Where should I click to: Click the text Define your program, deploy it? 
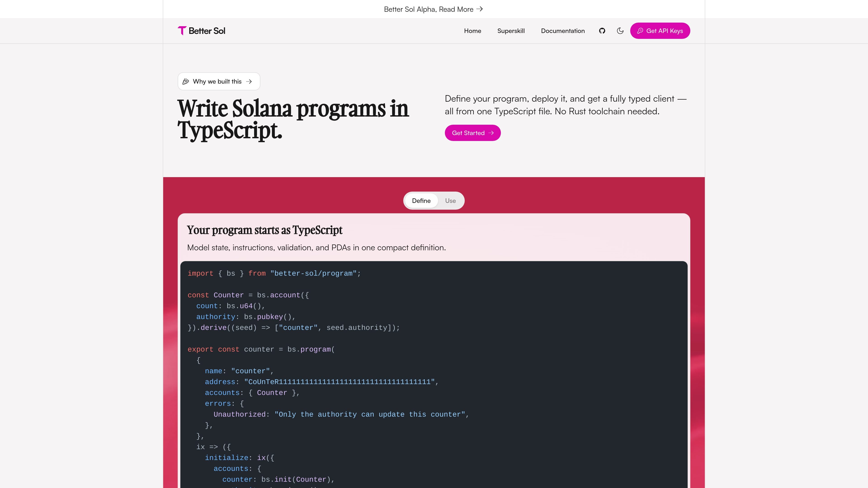[565, 105]
